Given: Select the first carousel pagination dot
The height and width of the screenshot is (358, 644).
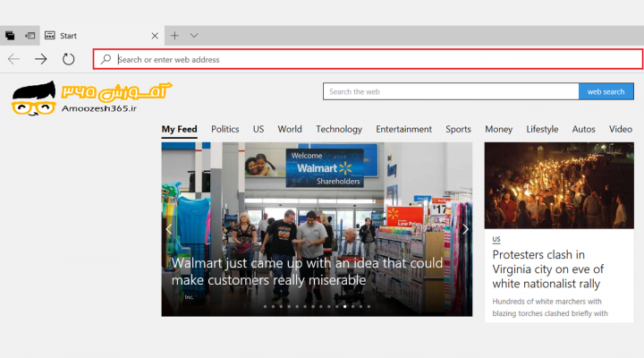Looking at the screenshot, I should pyautogui.click(x=265, y=306).
